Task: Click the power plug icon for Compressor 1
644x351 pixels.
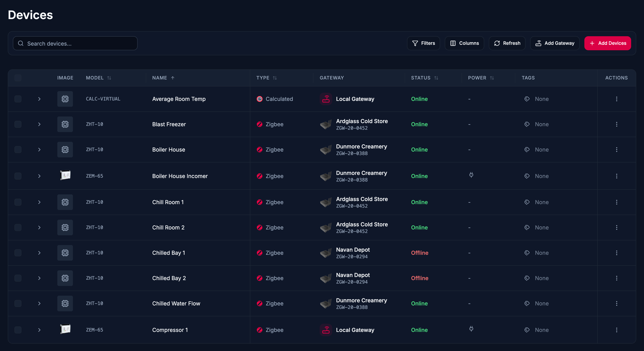Action: pos(471,329)
